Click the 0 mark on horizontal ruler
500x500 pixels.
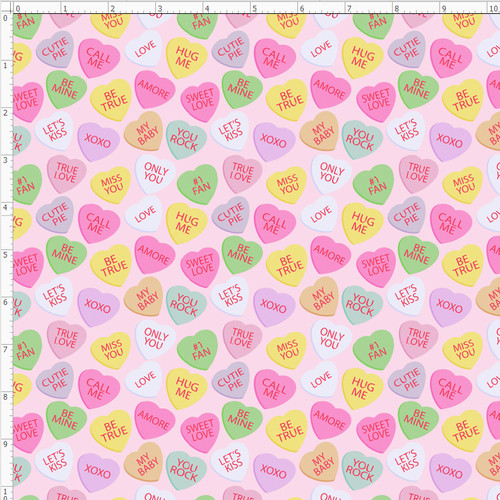(18, 8)
